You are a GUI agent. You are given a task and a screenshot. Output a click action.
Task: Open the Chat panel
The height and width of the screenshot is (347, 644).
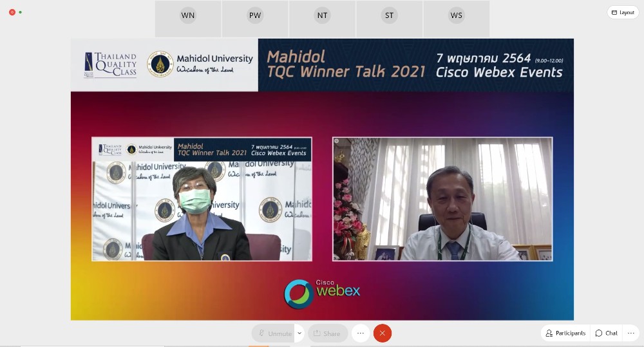pos(606,333)
